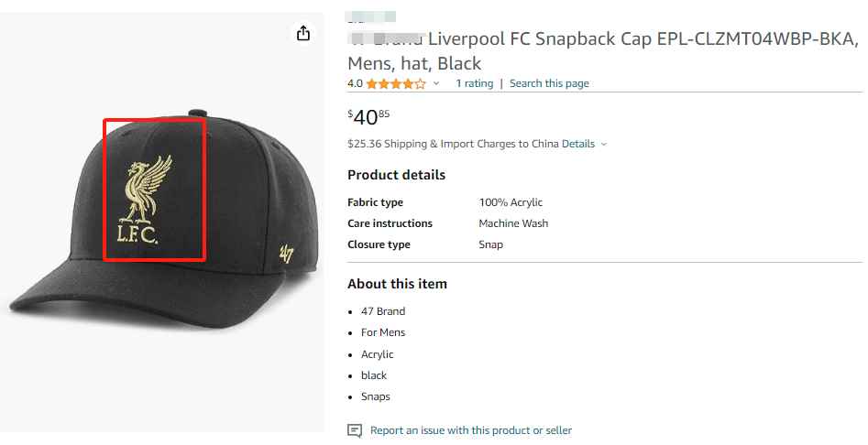Image resolution: width=868 pixels, height=445 pixels.
Task: Click the "47 Brand" bullet point
Action: pos(382,311)
